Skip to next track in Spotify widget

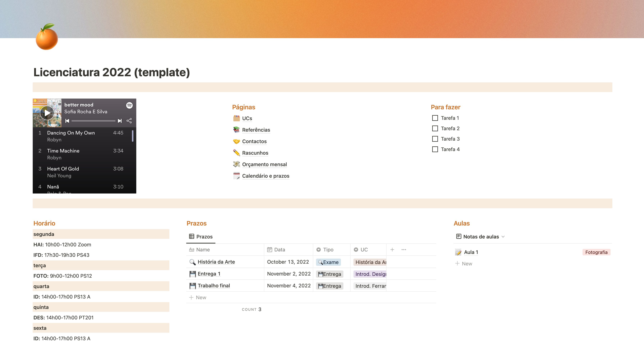tap(120, 121)
